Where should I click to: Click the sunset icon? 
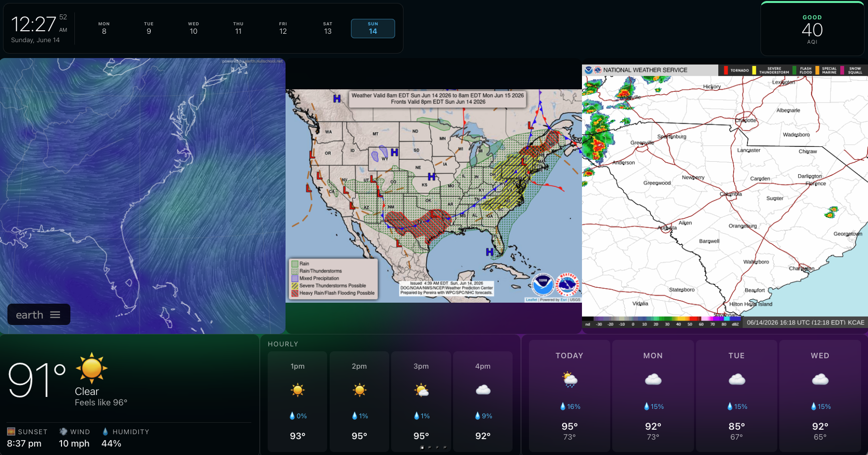(11, 432)
